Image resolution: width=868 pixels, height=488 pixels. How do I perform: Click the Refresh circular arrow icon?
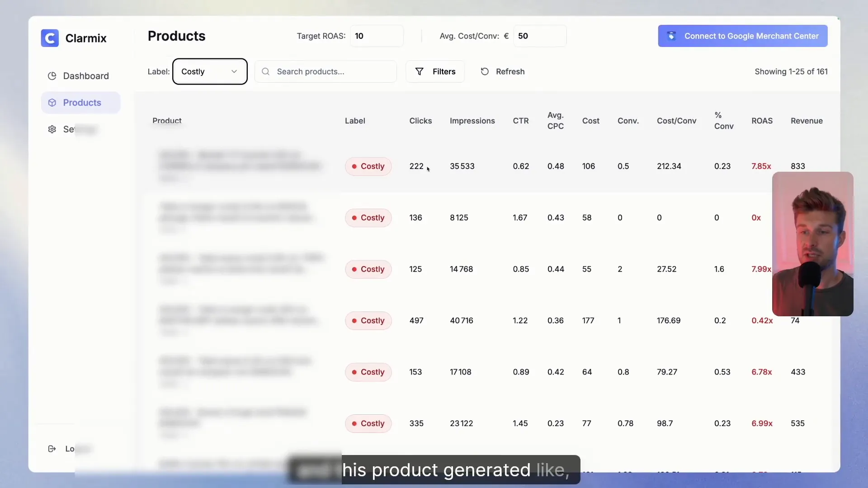click(x=484, y=71)
